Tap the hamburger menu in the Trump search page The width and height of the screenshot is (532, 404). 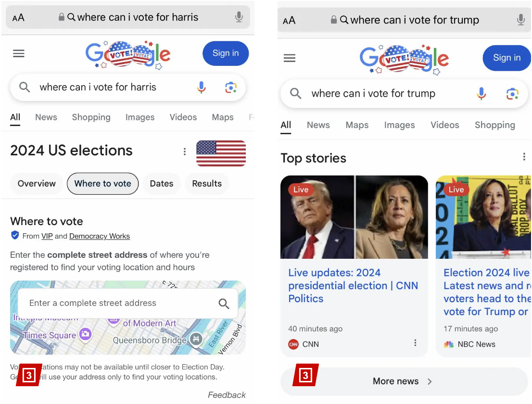click(290, 58)
